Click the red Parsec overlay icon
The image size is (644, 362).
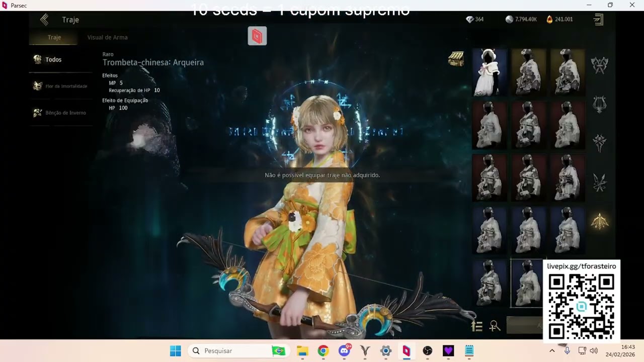(x=257, y=36)
